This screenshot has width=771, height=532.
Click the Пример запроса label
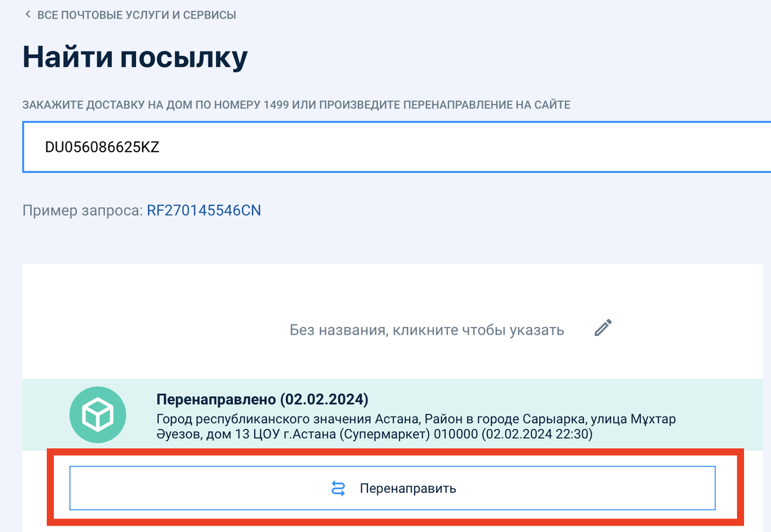(80, 209)
